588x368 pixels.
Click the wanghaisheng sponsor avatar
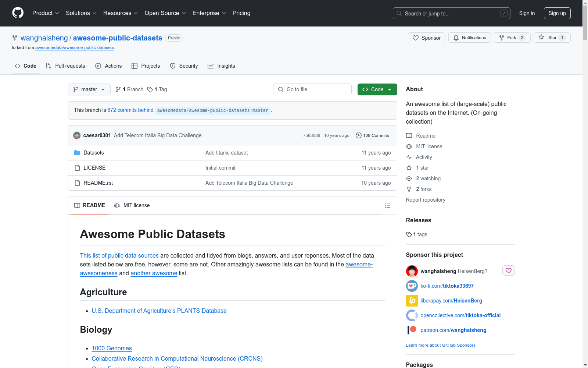tap(412, 271)
